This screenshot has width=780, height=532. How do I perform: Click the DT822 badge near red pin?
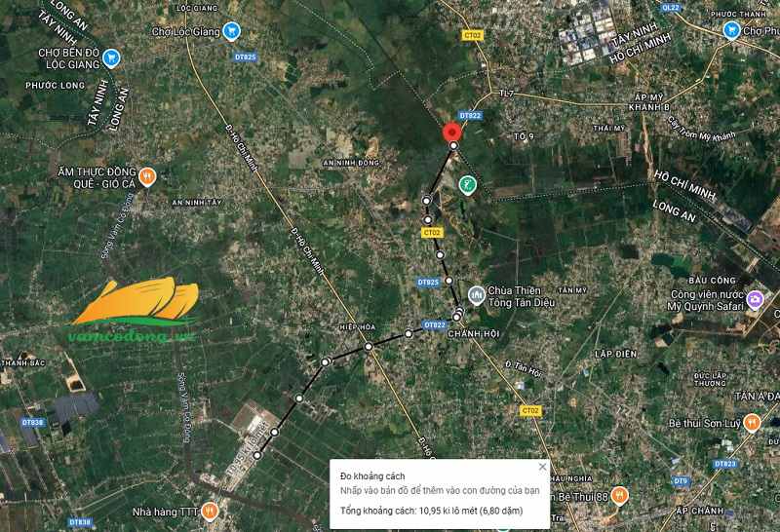coord(470,115)
